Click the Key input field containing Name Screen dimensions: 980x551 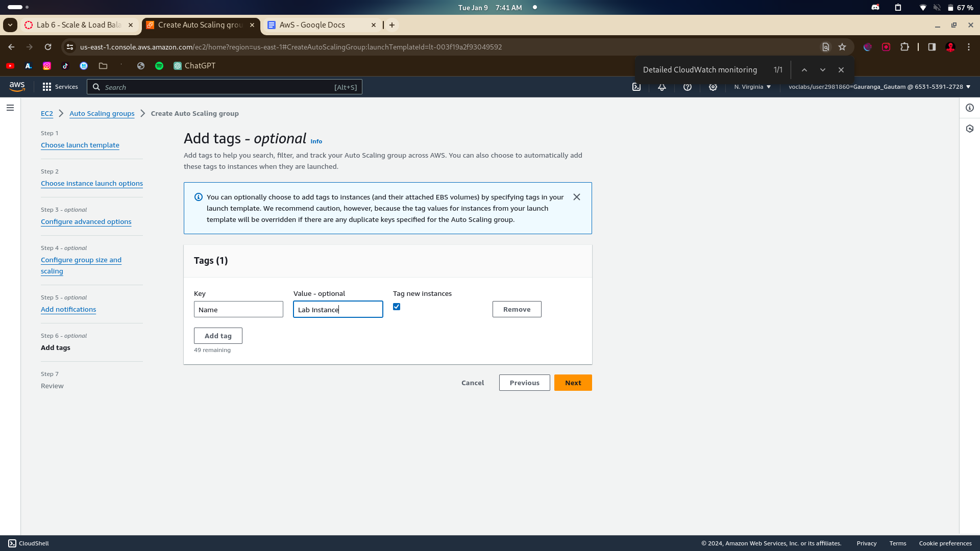(x=238, y=309)
